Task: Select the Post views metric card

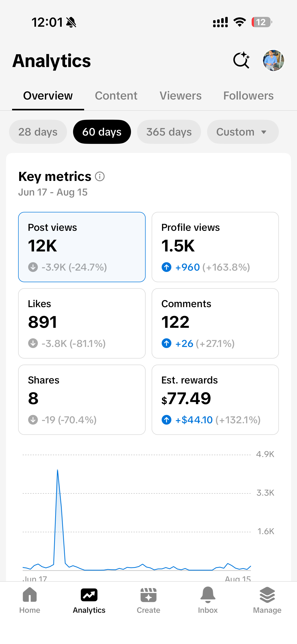Action: pos(82,247)
